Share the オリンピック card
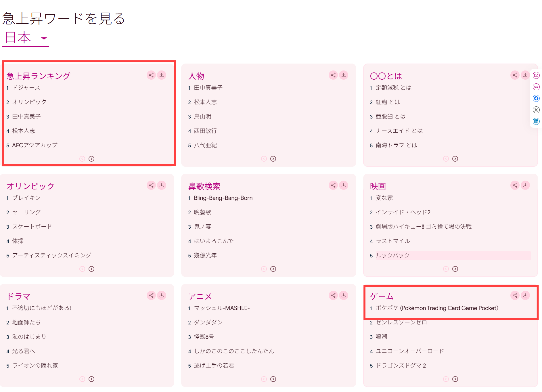542x392 pixels. (x=151, y=185)
